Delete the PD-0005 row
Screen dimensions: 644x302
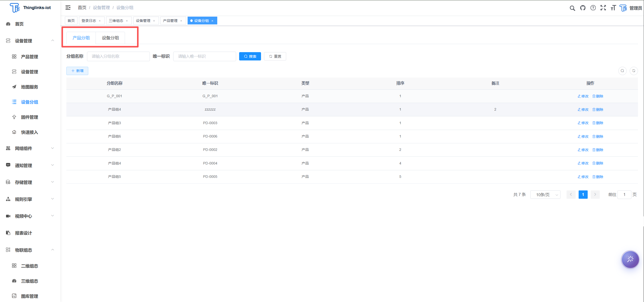click(598, 177)
